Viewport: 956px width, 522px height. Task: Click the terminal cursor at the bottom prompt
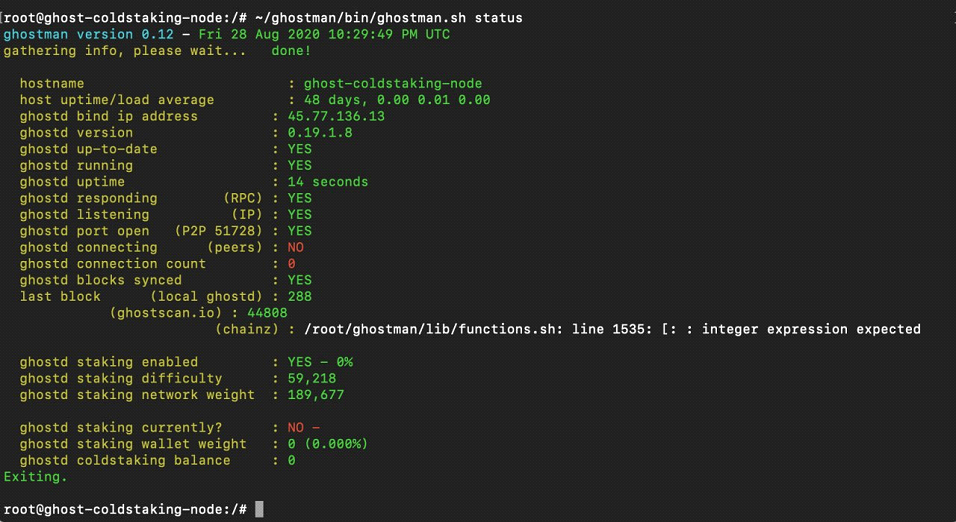point(259,509)
